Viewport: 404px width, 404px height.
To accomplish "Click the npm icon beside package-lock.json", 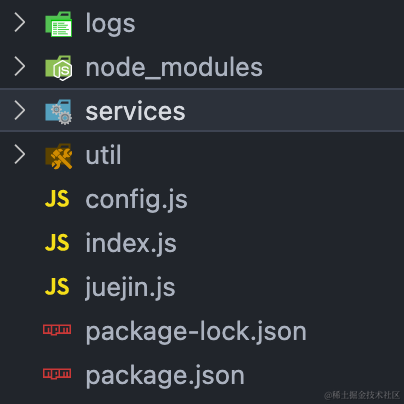I will [57, 330].
